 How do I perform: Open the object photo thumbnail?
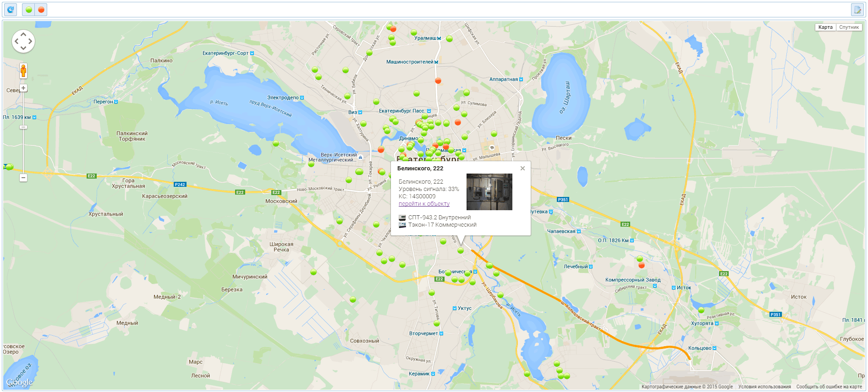489,192
